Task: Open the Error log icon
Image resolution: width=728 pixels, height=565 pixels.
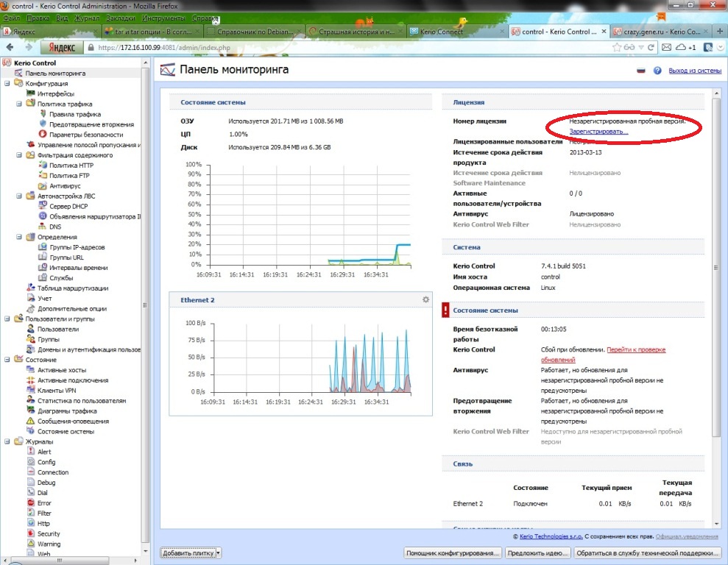Action: coord(30,503)
